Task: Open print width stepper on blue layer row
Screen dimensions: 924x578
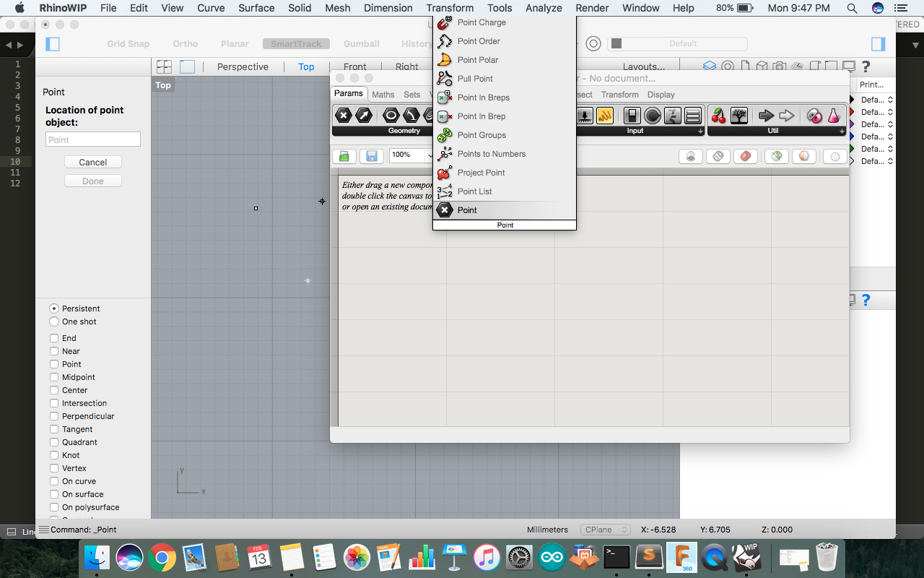Action: 890,137
